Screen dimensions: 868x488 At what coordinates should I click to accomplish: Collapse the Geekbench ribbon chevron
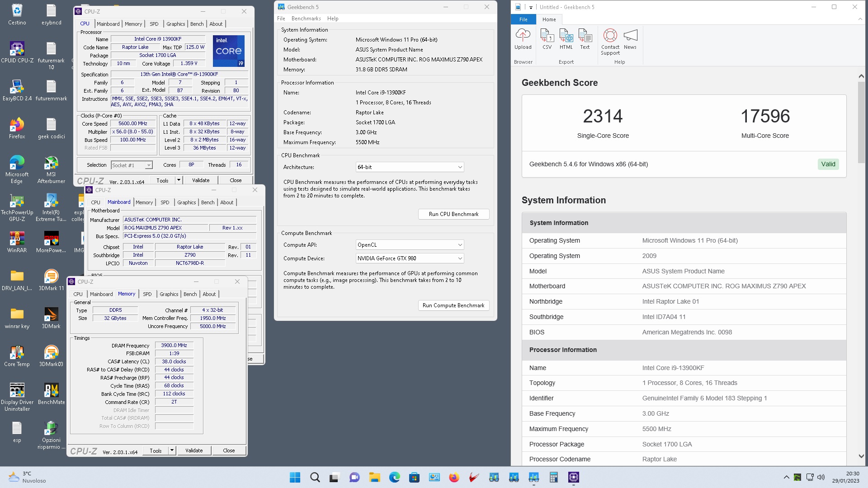(x=860, y=19)
